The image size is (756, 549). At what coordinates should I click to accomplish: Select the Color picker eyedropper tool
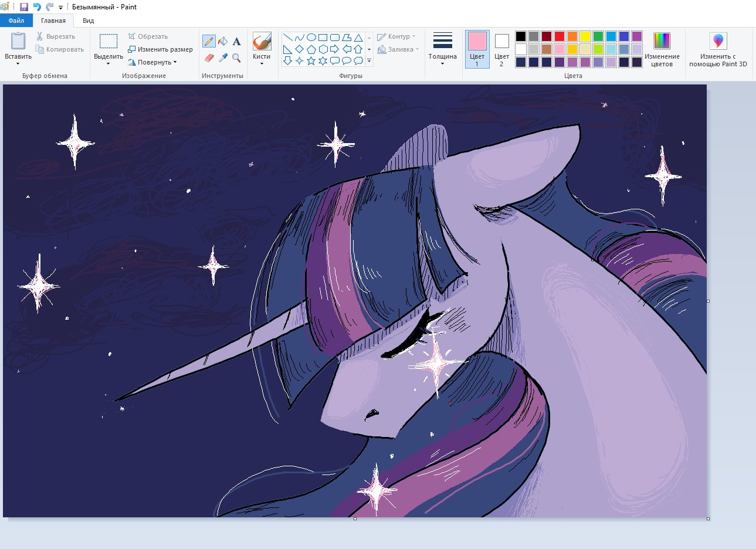223,58
